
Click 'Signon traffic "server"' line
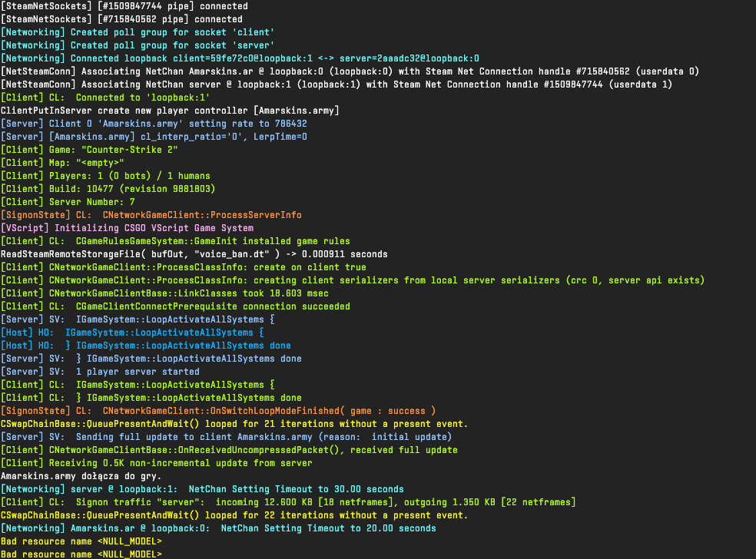[288, 501]
